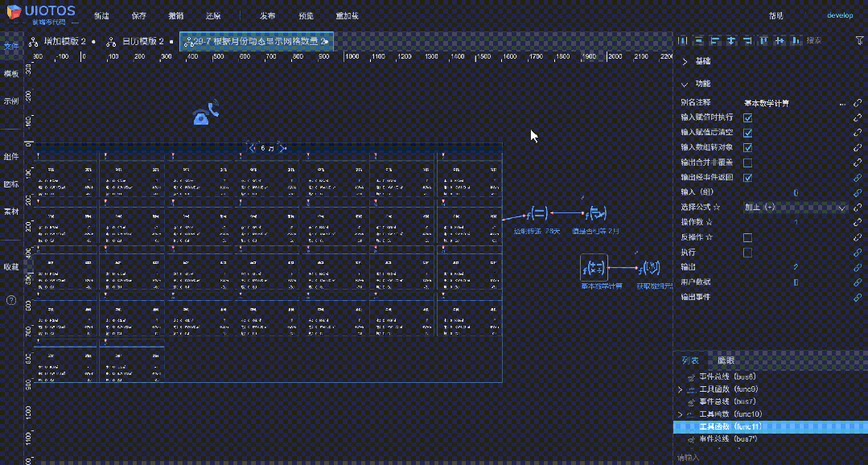The image size is (868, 465).
Task: Open the 模板 sidebar panel
Action: [x=11, y=74]
